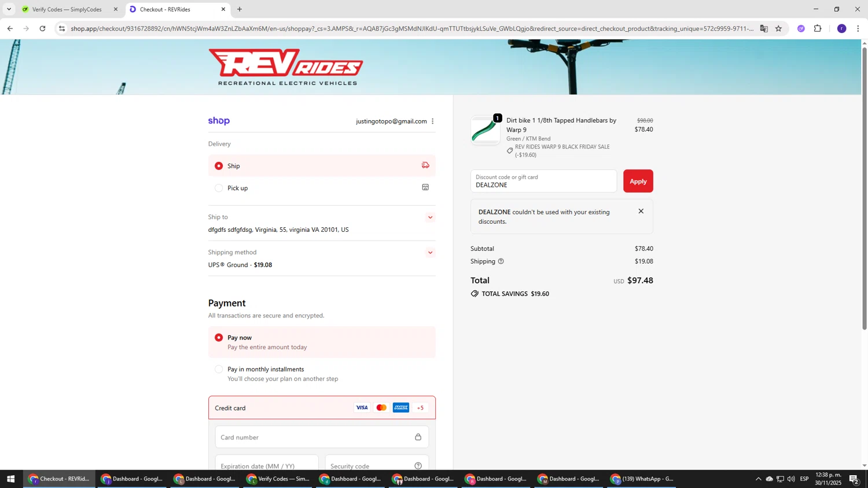Click the Shop logo

click(x=219, y=121)
